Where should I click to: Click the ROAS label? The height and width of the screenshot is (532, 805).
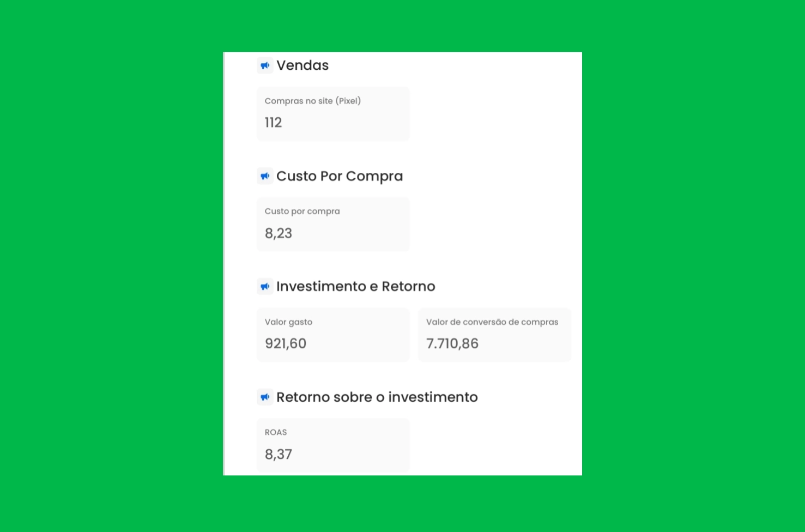[275, 432]
